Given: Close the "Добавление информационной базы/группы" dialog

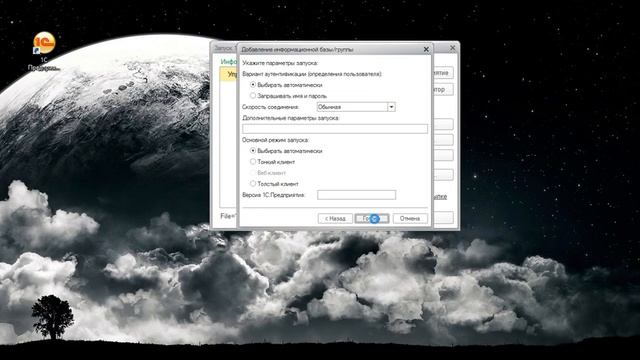Looking at the screenshot, I should (x=426, y=49).
